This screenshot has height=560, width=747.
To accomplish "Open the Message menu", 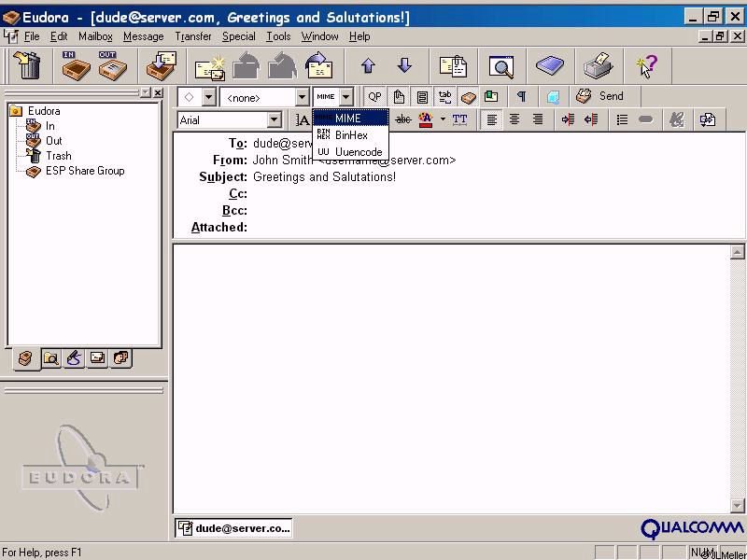I will 144,36.
